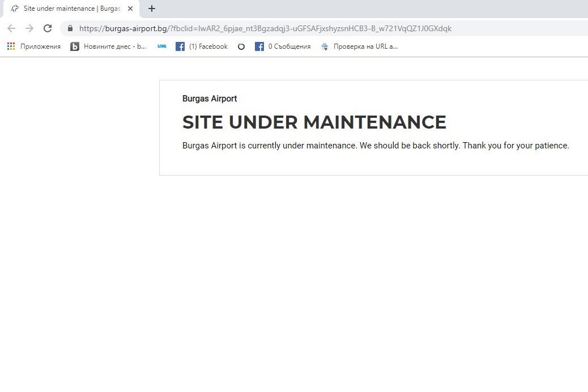Open the Блиц bookmark icon
The width and height of the screenshot is (588, 392).
(x=161, y=46)
